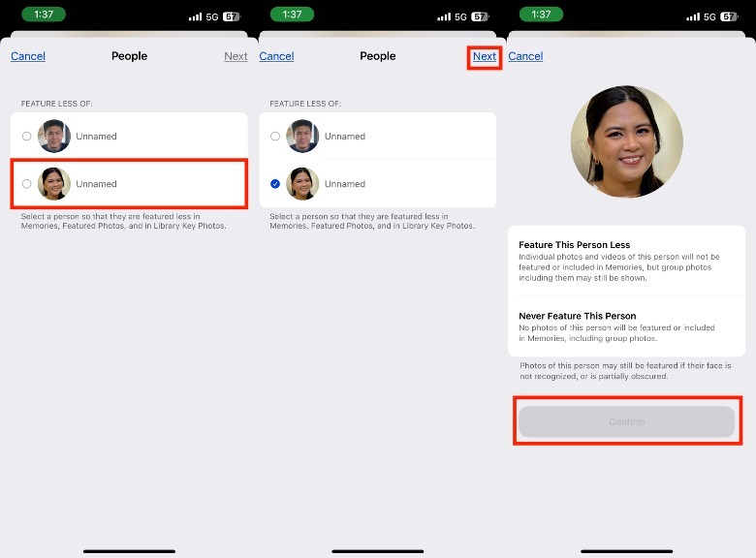
Task: Tap the 5G indicator on the left screen
Action: pyautogui.click(x=212, y=16)
